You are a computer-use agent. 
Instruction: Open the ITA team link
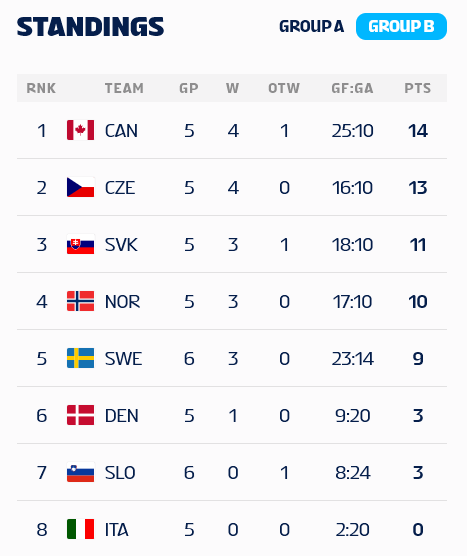click(x=117, y=530)
